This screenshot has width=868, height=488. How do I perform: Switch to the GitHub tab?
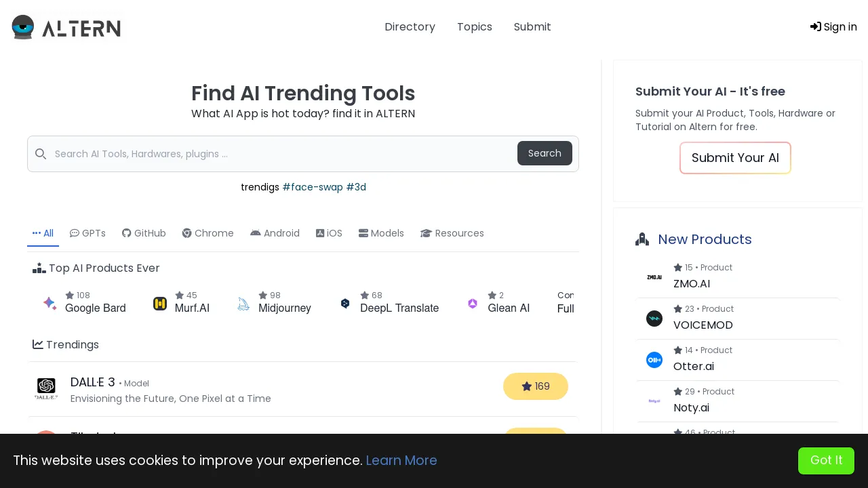click(x=144, y=233)
